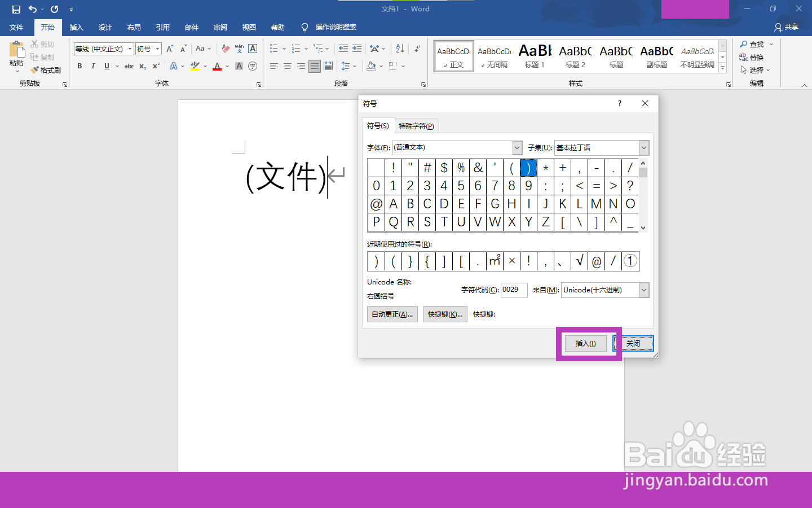Toggle underline formatting
Viewport: 812px width, 508px height.
point(107,66)
